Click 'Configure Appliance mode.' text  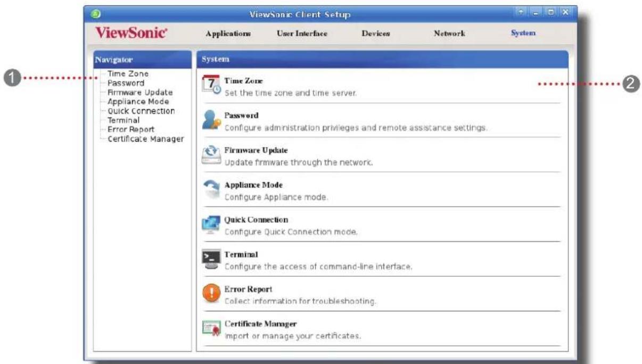coord(276,197)
